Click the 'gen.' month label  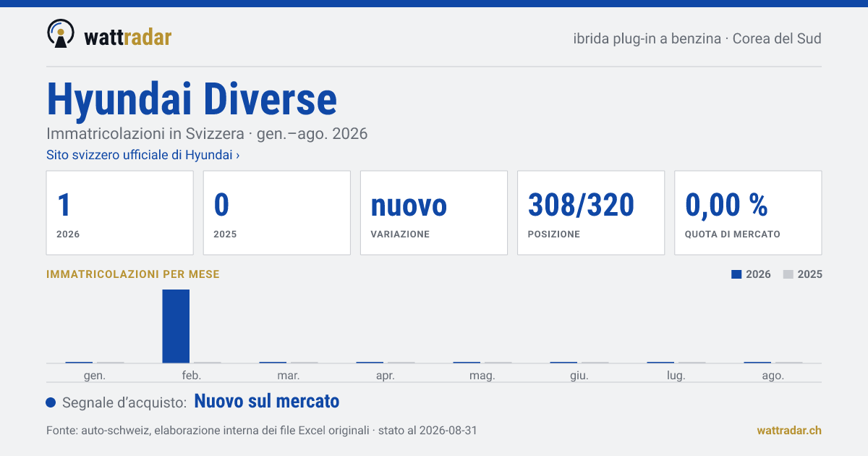tap(95, 375)
